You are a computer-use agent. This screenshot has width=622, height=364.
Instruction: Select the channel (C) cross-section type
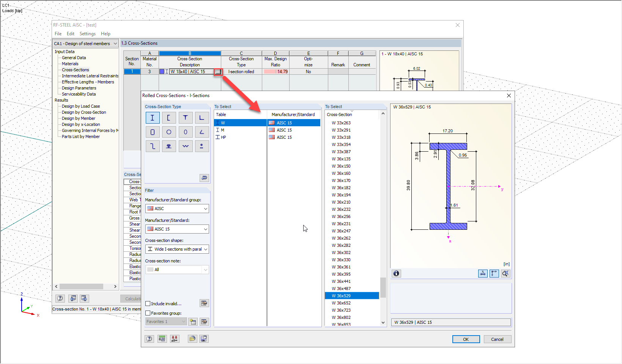pos(168,118)
